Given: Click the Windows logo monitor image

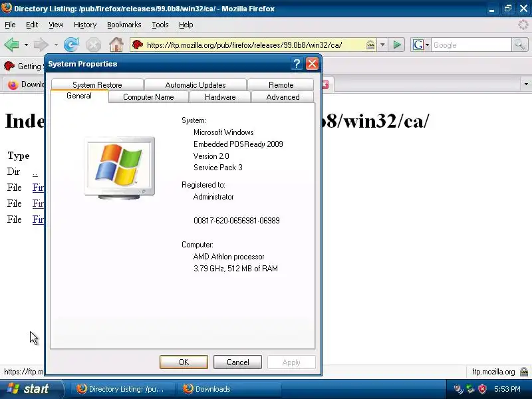Looking at the screenshot, I should coord(120,168).
